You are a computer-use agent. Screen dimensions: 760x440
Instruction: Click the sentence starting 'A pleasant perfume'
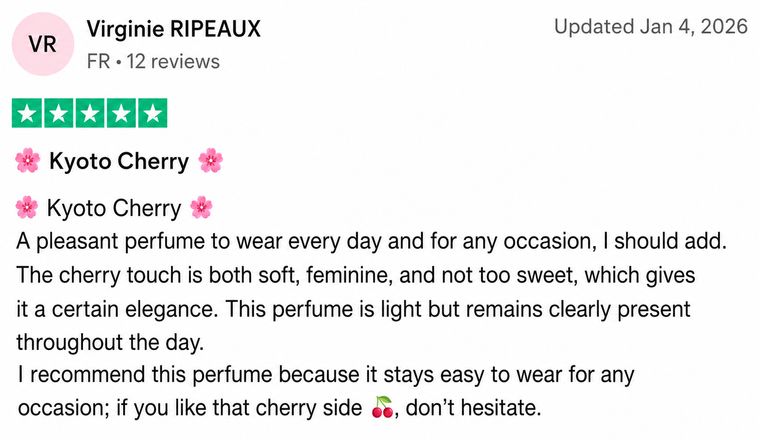coord(372,241)
